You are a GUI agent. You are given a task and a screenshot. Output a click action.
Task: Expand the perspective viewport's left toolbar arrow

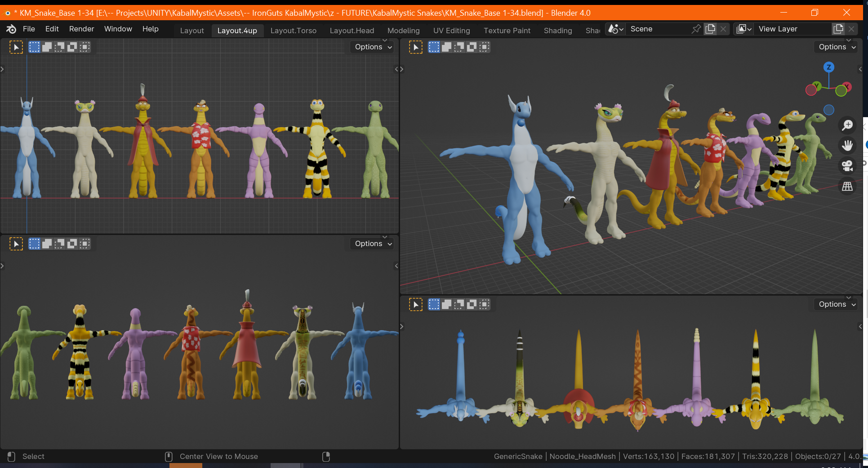point(401,69)
